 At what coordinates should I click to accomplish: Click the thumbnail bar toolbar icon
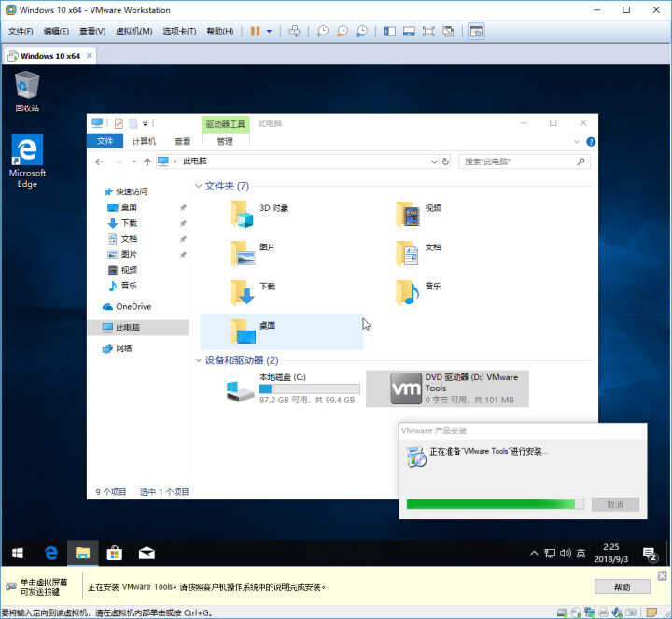coord(409,32)
